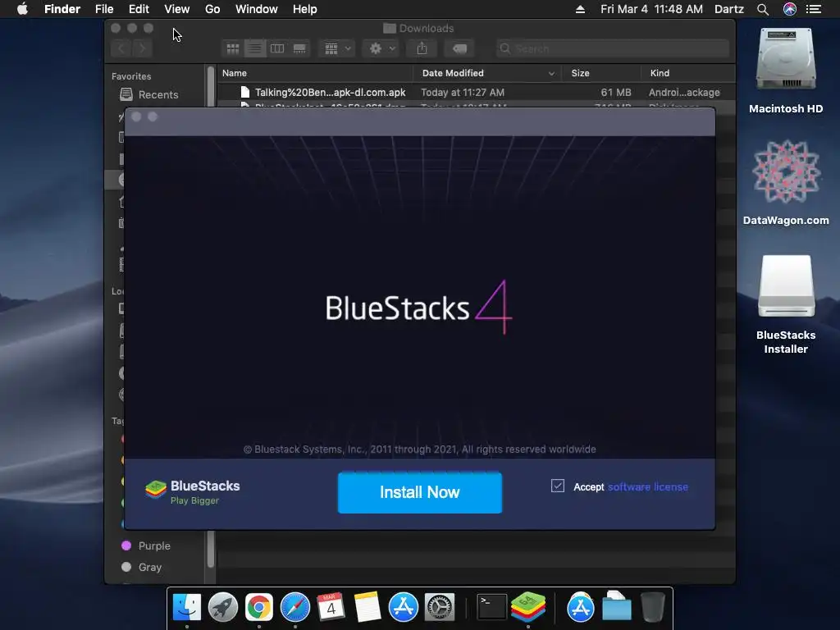Click the Dartz user name
The height and width of the screenshot is (630, 840).
click(729, 9)
